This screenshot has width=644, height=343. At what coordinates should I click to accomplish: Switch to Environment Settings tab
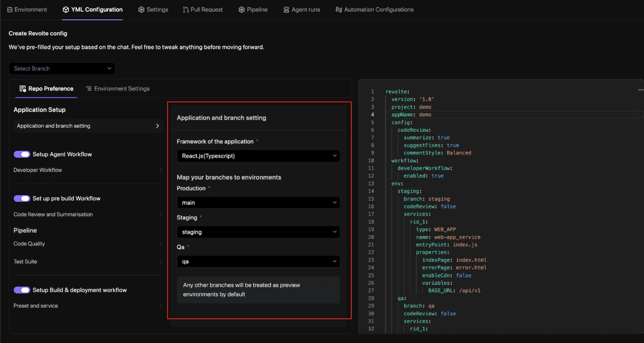click(x=118, y=89)
